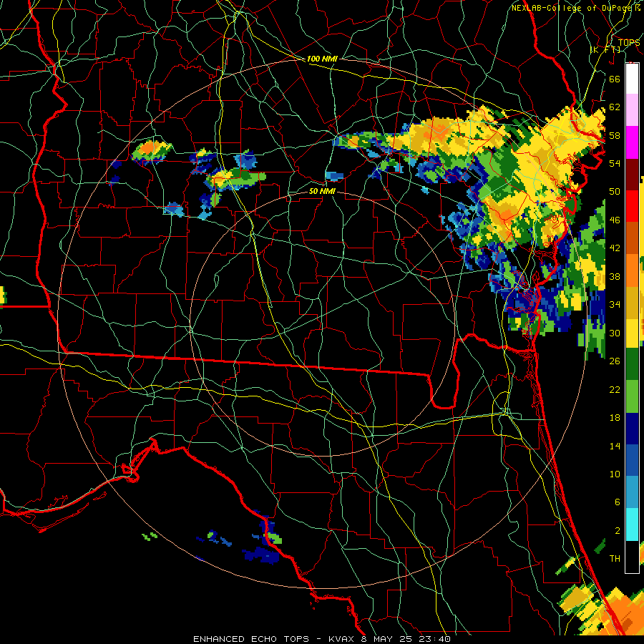Pick the bright orange legend swatch near 38
This screenshot has width=644, height=644.
coord(632,270)
